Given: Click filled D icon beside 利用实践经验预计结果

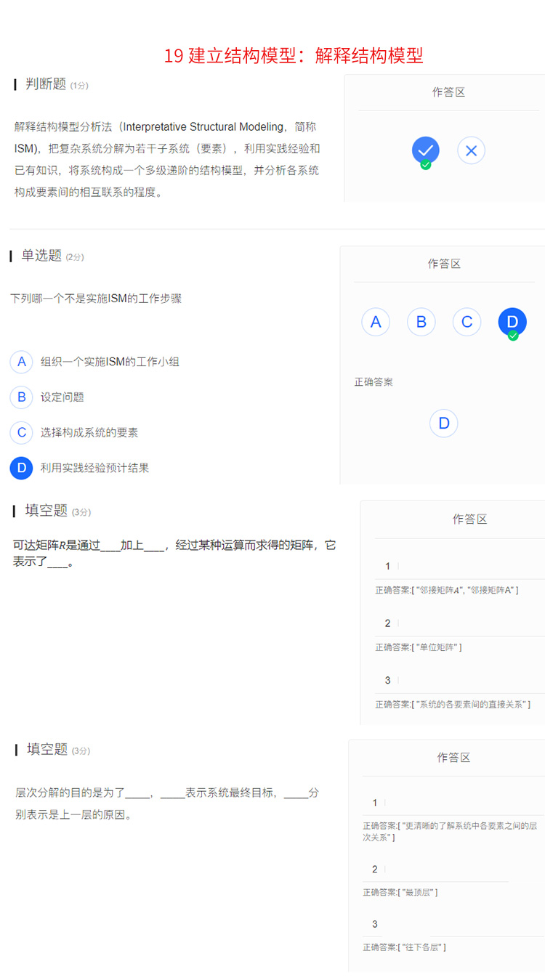Looking at the screenshot, I should [21, 468].
